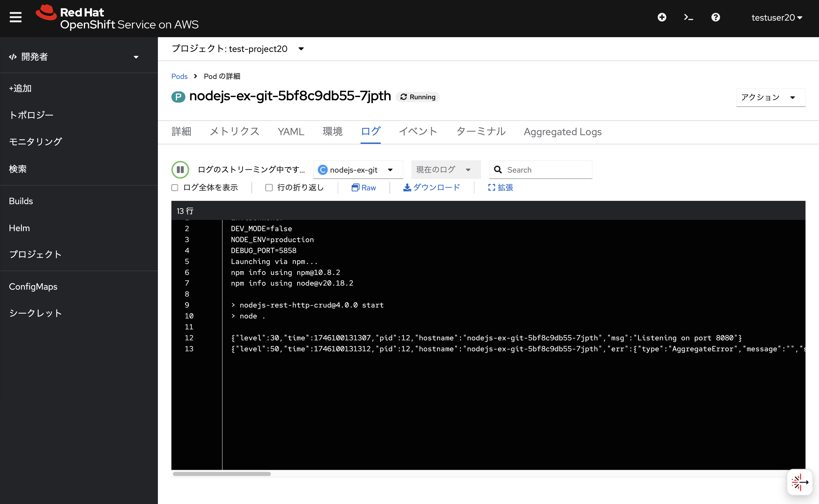
Task: Click the plus import icon in header
Action: pyautogui.click(x=662, y=17)
